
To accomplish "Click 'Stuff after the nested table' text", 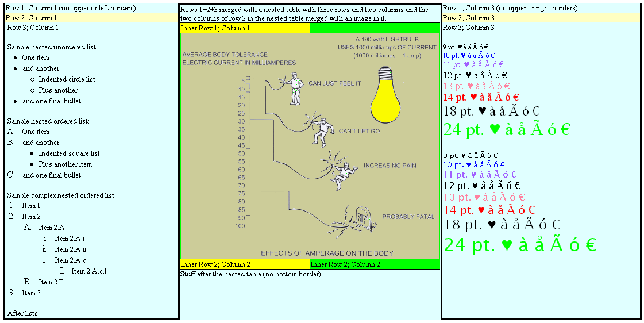I will pyautogui.click(x=250, y=274).
